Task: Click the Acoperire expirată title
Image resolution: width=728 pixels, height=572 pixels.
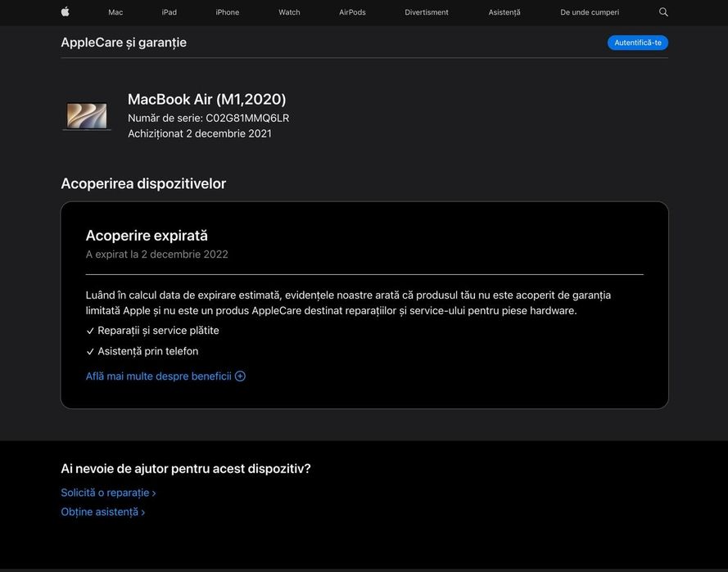Action: pyautogui.click(x=147, y=236)
